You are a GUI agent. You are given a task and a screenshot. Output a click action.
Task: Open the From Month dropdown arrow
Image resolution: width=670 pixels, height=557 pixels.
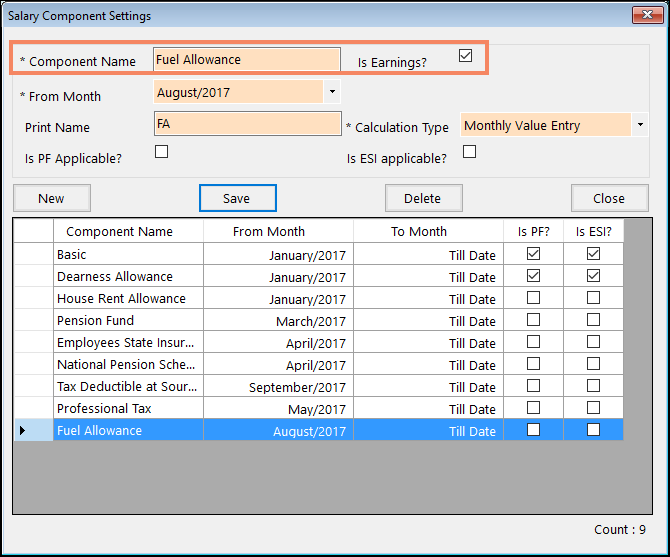click(x=332, y=91)
